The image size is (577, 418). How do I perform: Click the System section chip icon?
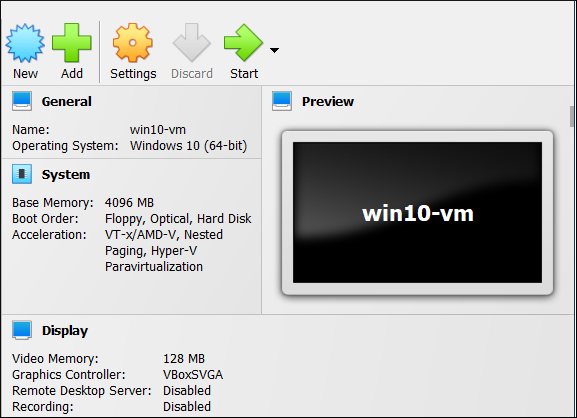pos(22,174)
